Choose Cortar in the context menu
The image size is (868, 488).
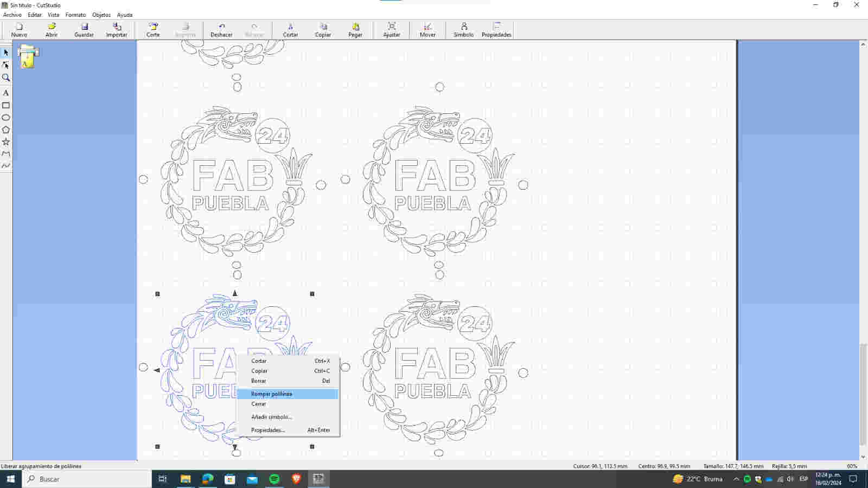pyautogui.click(x=288, y=361)
